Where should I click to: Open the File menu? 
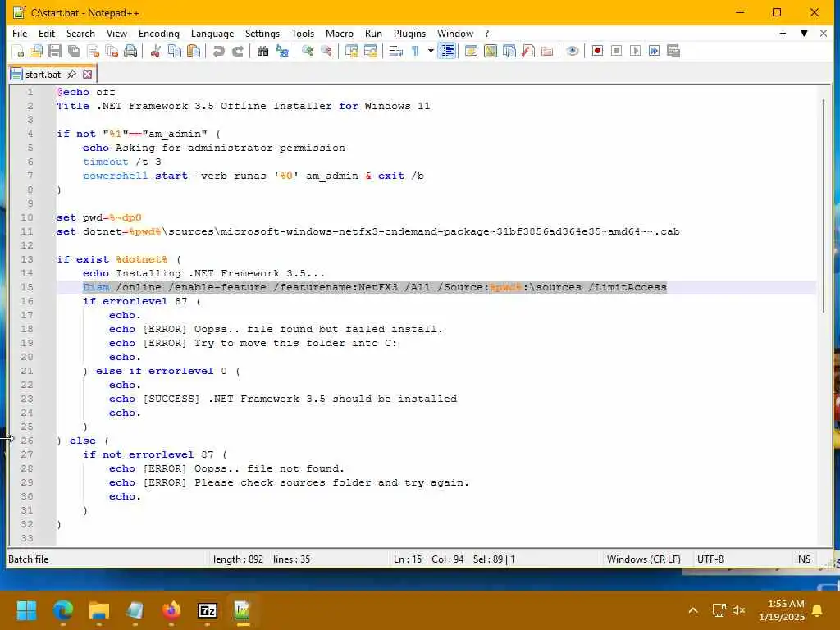pyautogui.click(x=20, y=33)
